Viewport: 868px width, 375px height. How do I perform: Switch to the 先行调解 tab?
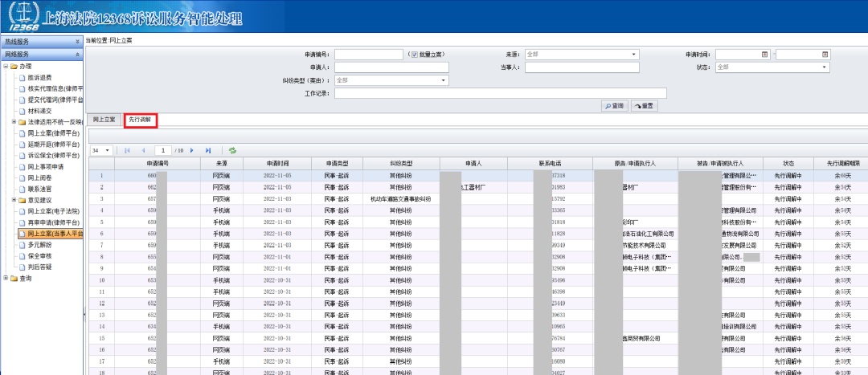(x=140, y=120)
